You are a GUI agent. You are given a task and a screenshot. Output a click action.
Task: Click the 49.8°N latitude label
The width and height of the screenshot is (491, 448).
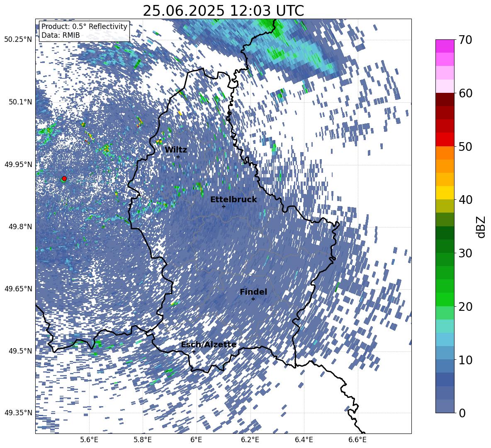pos(20,227)
